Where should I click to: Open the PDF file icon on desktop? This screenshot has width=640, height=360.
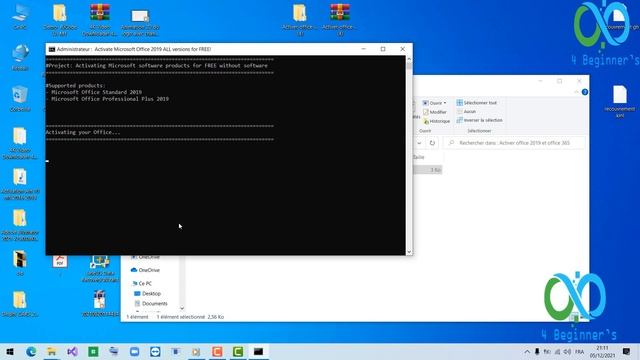point(60,262)
